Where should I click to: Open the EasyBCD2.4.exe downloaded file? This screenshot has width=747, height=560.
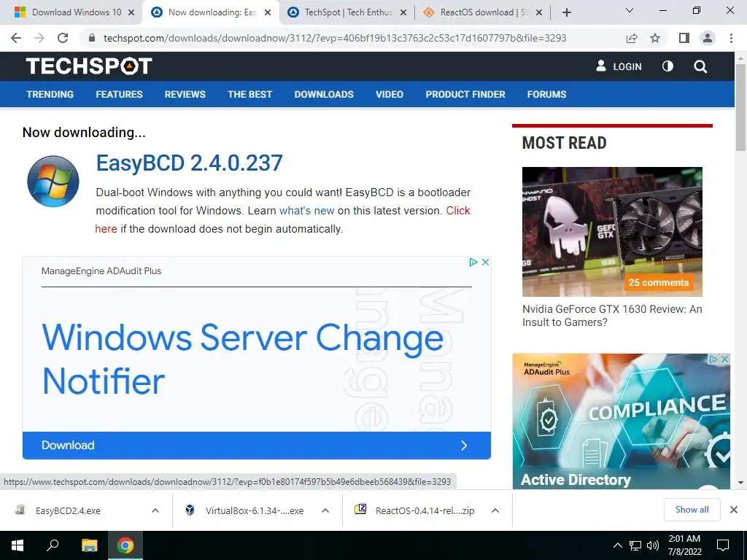pyautogui.click(x=68, y=510)
